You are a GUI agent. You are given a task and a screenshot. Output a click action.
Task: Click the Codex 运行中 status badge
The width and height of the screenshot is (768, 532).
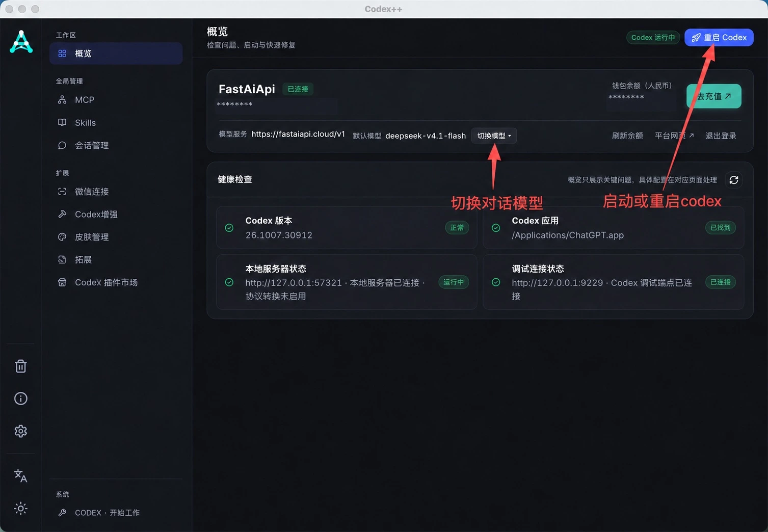coord(653,38)
